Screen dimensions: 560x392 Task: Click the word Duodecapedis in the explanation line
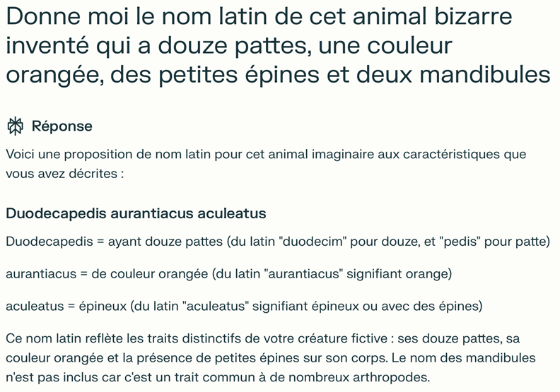(x=49, y=242)
